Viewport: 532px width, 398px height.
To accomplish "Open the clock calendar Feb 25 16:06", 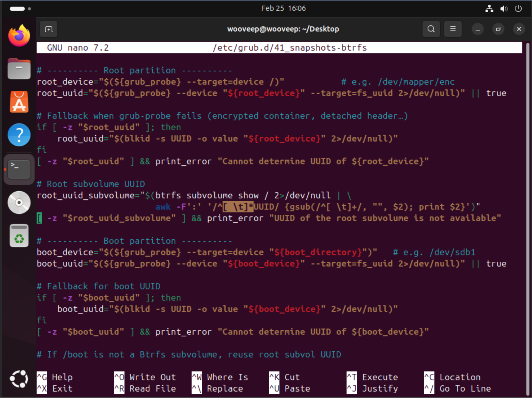I will point(283,9).
